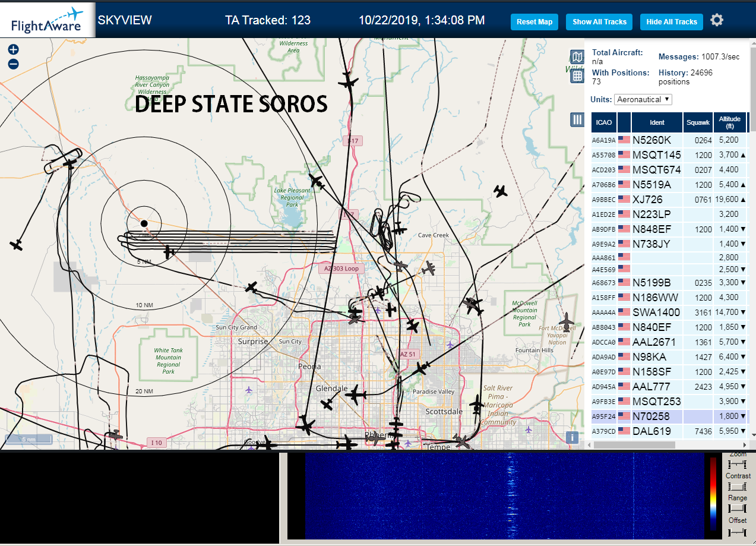756x546 pixels.
Task: Click the Hide All Tracks button
Action: tap(672, 22)
